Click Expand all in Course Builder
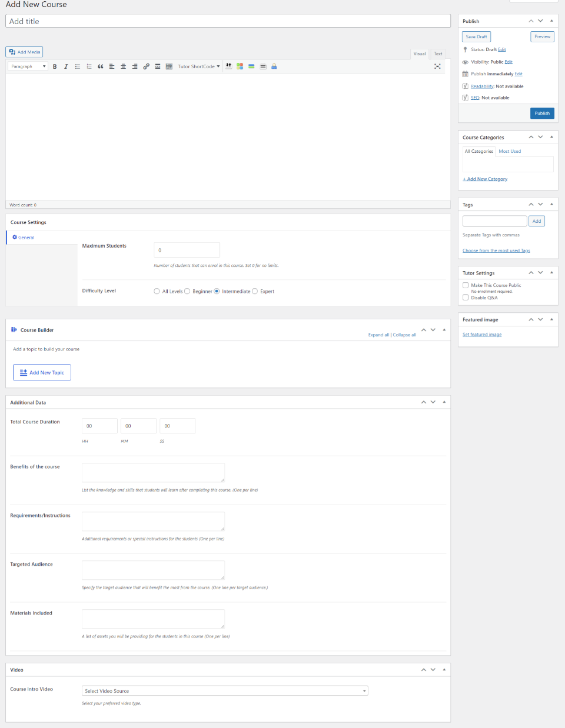 (x=378, y=335)
